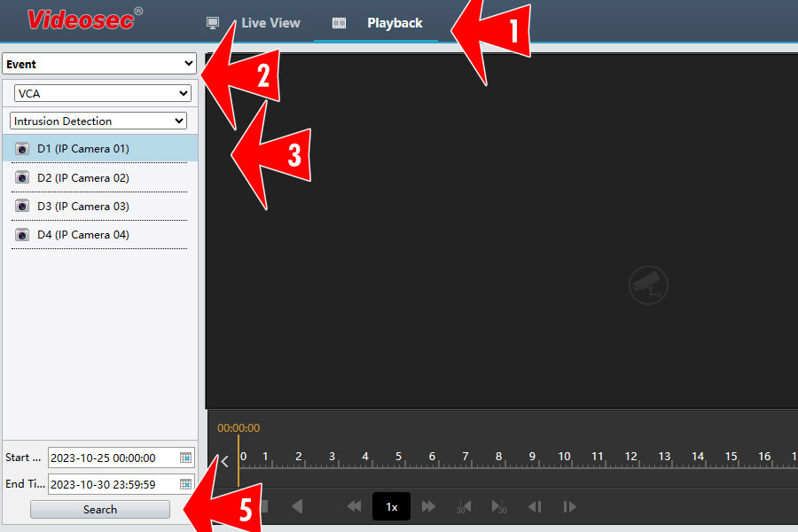
Task: Step to the next frame
Action: coord(569,506)
